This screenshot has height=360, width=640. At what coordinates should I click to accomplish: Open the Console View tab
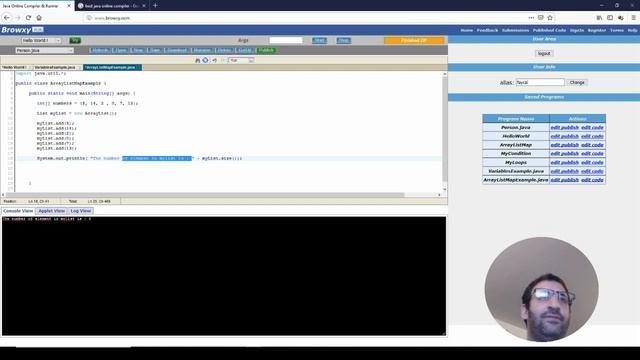pos(18,211)
